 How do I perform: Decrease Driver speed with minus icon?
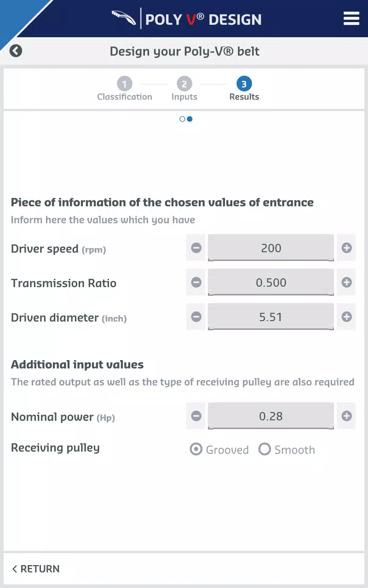click(196, 248)
